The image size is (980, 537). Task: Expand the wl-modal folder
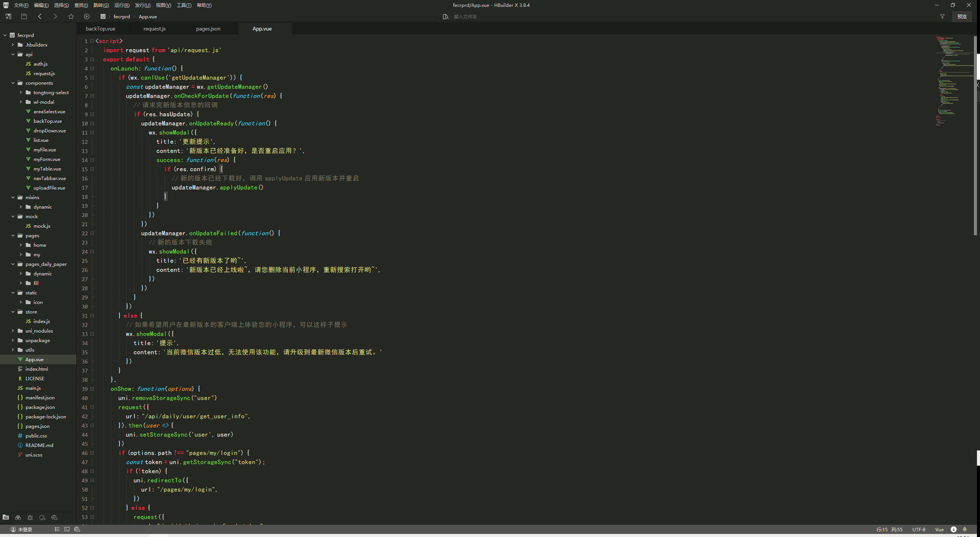[x=21, y=102]
